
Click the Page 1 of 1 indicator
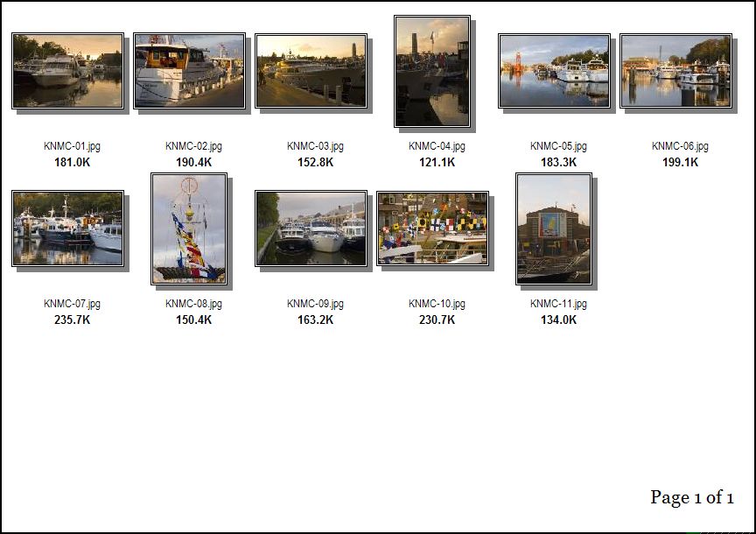(692, 497)
